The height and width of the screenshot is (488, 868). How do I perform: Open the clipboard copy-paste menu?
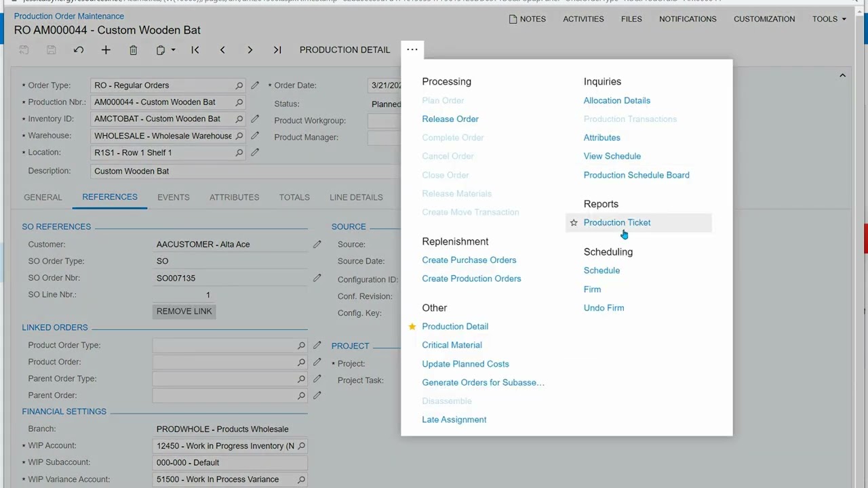tap(165, 49)
